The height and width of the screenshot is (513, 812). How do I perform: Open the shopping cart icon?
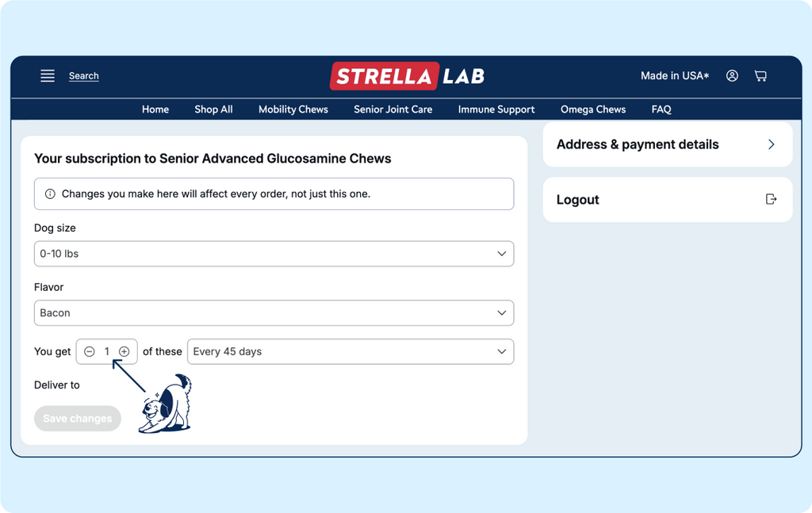(760, 76)
